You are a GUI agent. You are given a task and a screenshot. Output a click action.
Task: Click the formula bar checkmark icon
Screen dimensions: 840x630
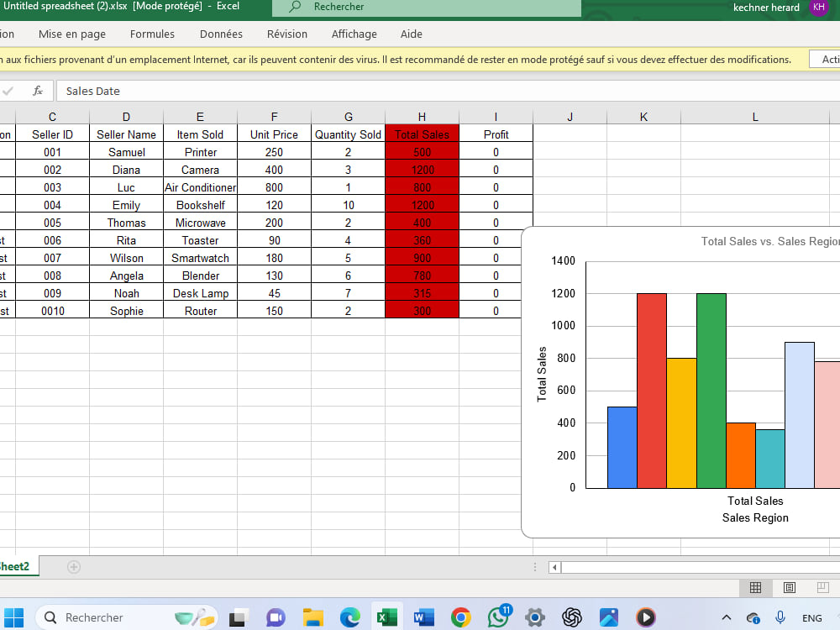pyautogui.click(x=8, y=91)
